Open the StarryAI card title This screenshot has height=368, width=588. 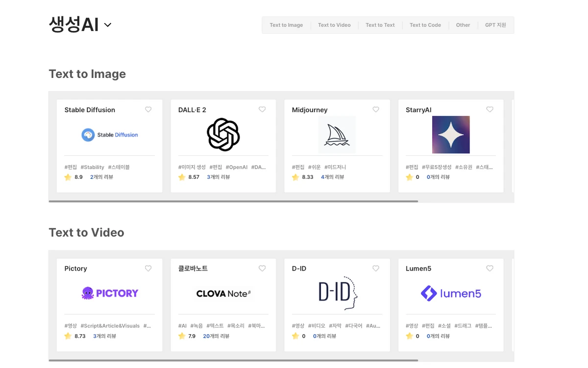coord(418,110)
